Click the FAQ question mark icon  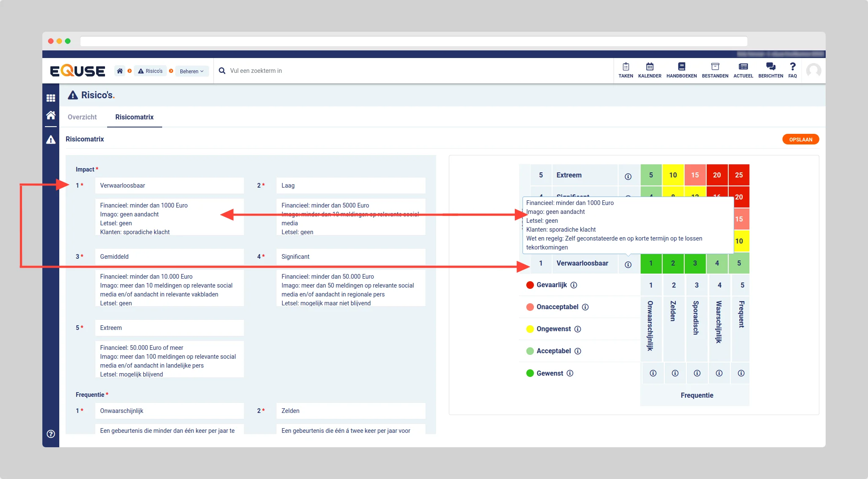pos(793,67)
